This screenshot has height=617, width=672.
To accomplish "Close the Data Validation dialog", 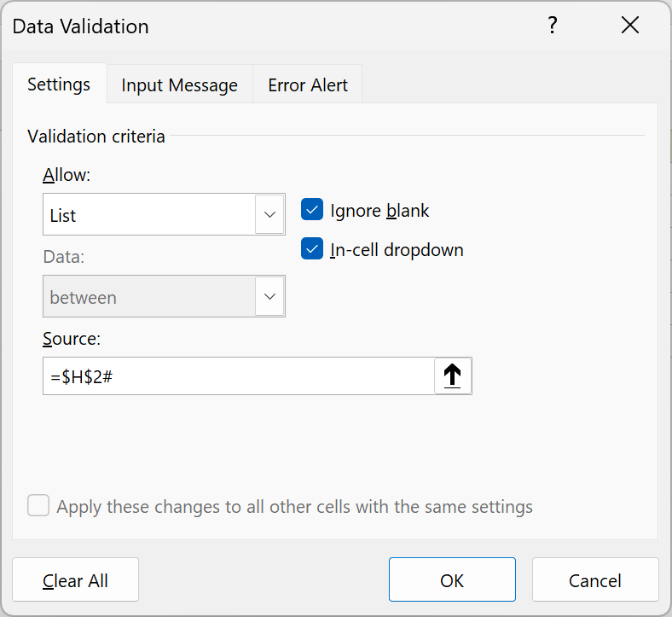I will 630,25.
